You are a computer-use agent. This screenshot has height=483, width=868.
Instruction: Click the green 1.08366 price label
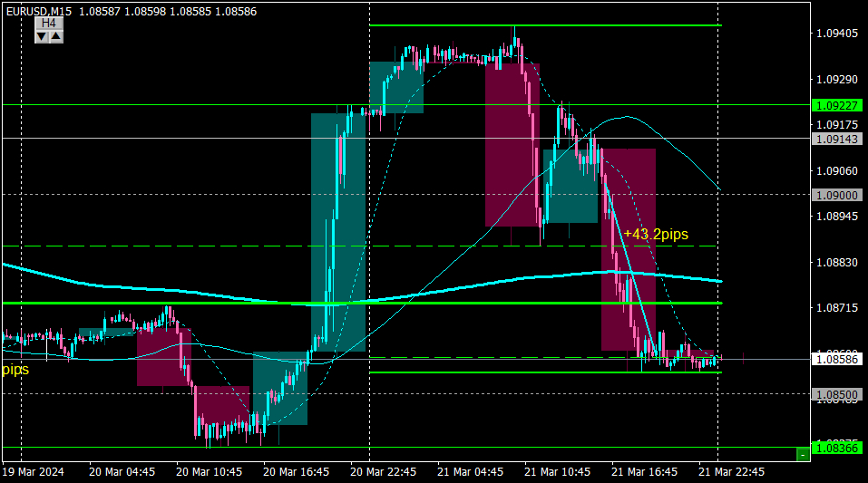coord(837,449)
